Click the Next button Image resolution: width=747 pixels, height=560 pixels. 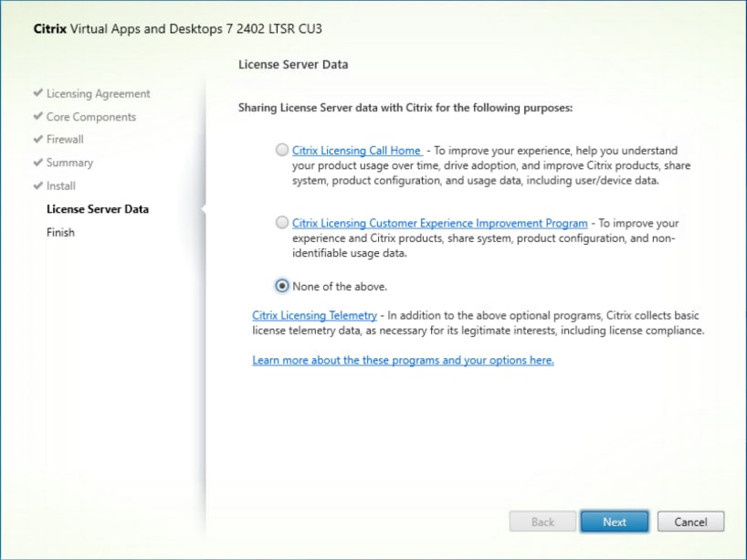coord(614,522)
